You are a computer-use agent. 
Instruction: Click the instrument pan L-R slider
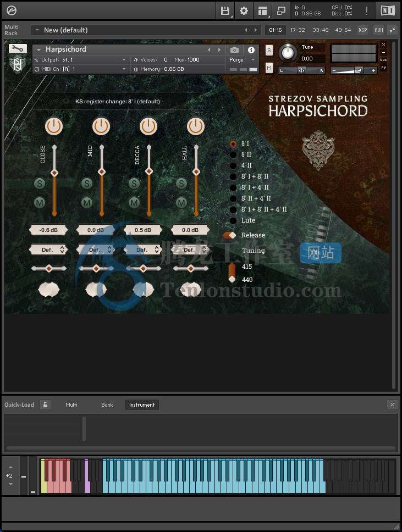point(301,70)
